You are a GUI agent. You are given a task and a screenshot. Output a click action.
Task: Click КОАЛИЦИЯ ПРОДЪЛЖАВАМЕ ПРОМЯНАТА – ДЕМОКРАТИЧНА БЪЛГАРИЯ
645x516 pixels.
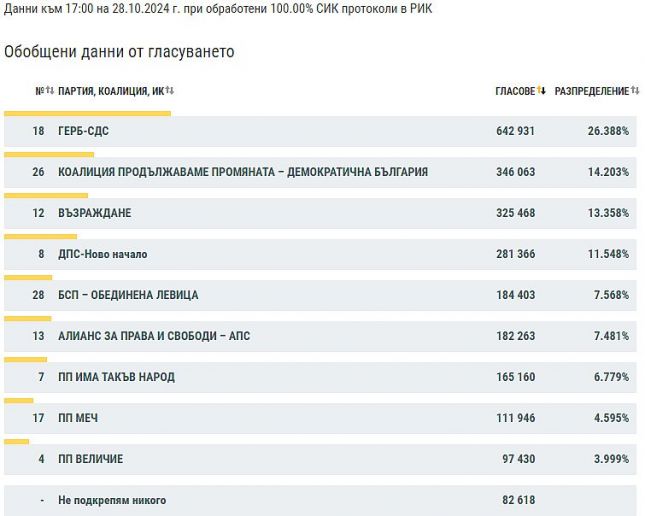pyautogui.click(x=243, y=172)
